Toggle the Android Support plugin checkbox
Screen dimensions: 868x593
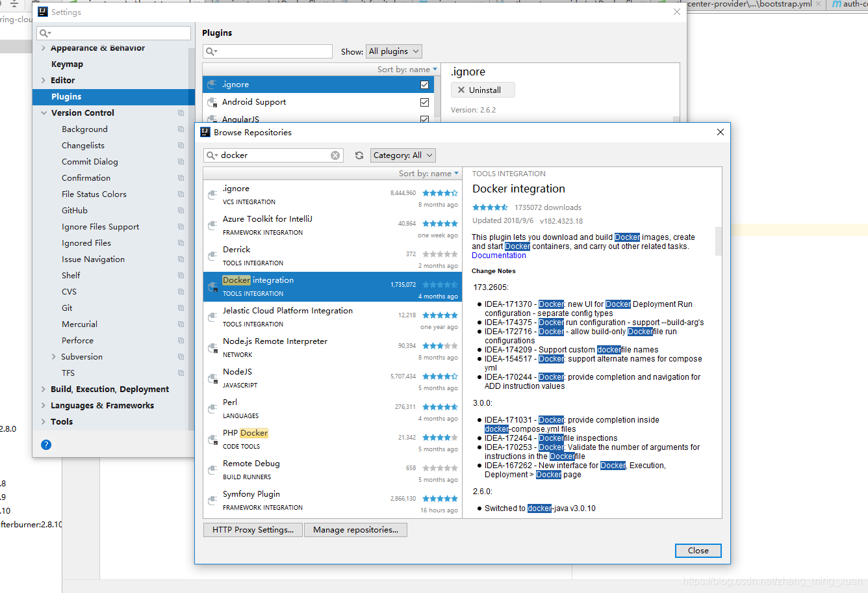424,102
